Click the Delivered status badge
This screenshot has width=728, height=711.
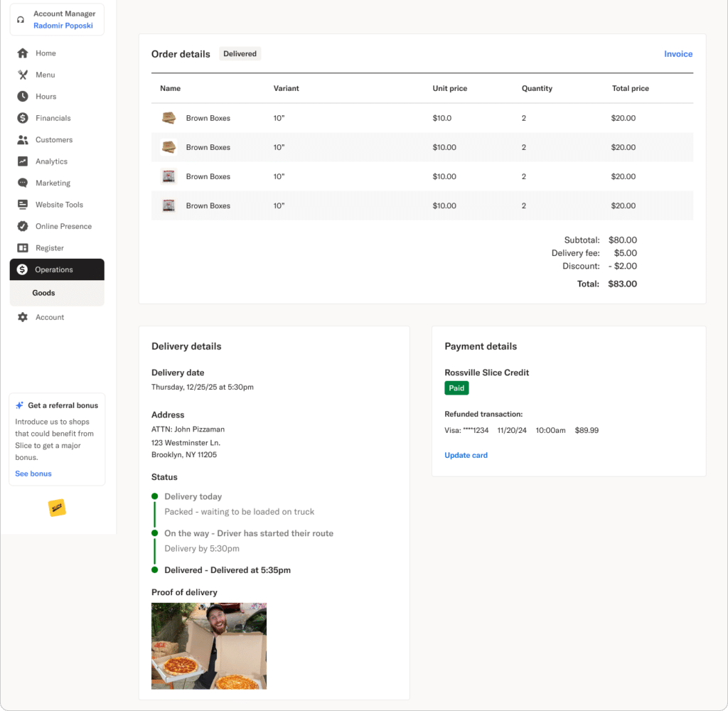(240, 54)
